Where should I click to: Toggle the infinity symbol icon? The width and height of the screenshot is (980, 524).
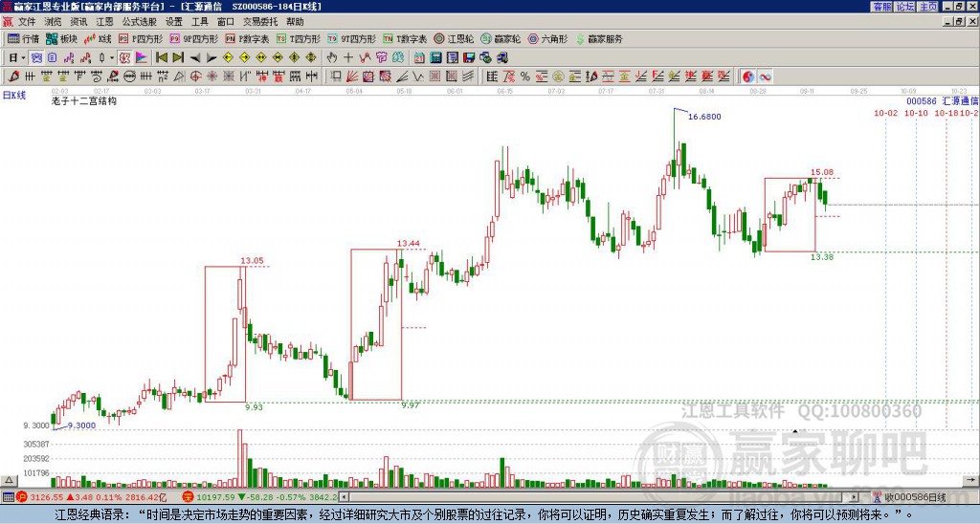coord(766,76)
